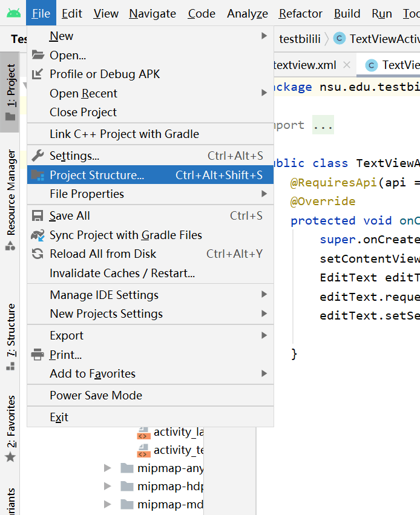Select Sync Project with Gradle Files
Viewport: 420px width, 515px height.
pos(151,235)
